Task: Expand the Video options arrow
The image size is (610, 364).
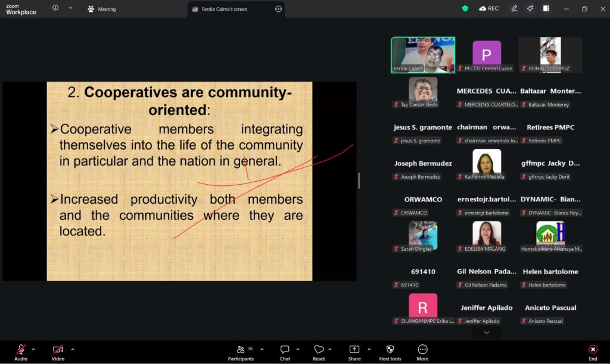Action: pos(73,349)
